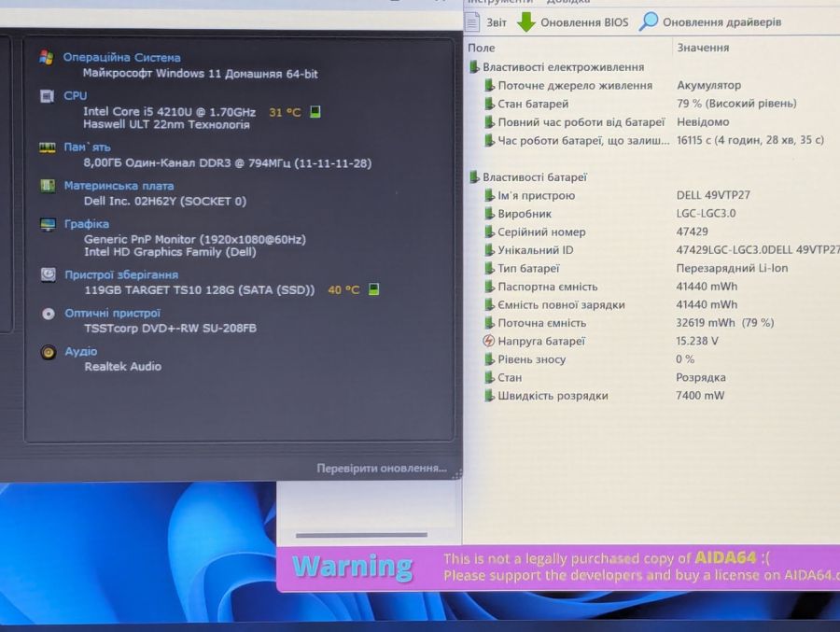Click icon beside Ємність повної зарядки
Image resolution: width=840 pixels, height=632 pixels.
tap(489, 304)
